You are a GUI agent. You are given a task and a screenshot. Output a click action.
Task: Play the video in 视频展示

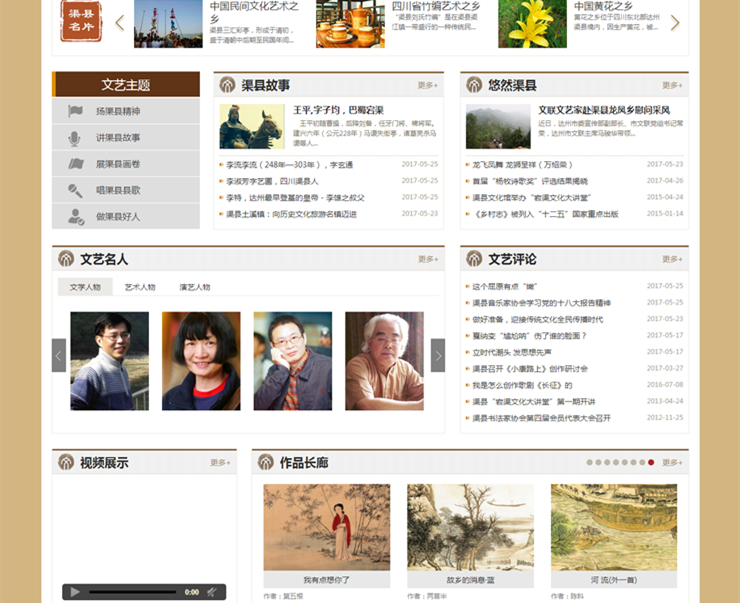click(x=74, y=592)
